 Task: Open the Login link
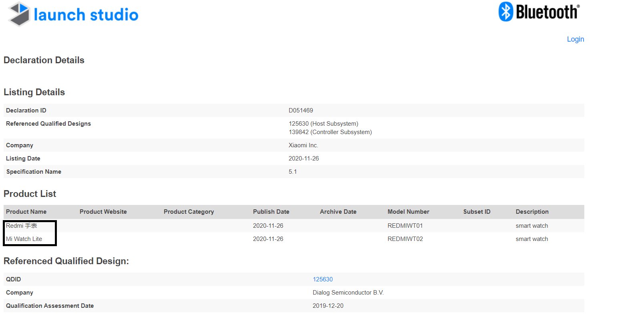576,39
